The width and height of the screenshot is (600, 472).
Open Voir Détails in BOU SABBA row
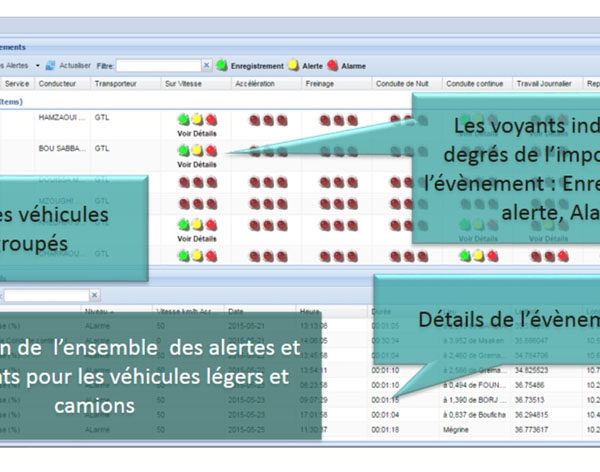click(197, 164)
